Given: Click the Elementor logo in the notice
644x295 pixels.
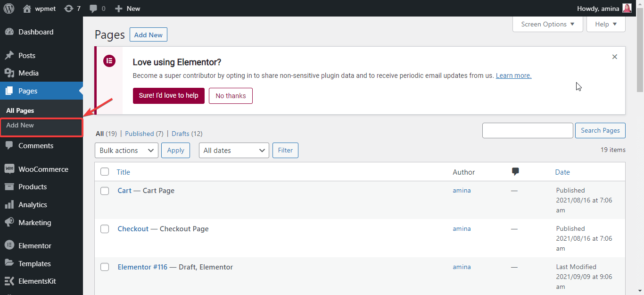Looking at the screenshot, I should pos(109,61).
